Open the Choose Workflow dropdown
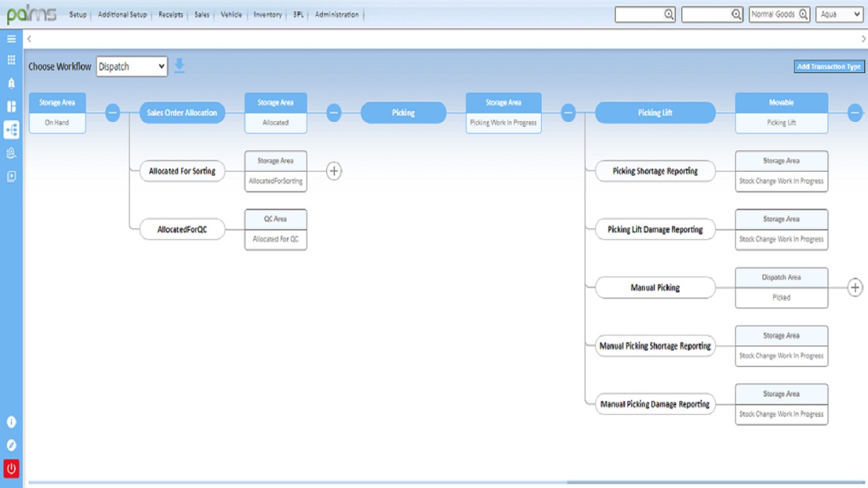868x488 pixels. [x=132, y=66]
